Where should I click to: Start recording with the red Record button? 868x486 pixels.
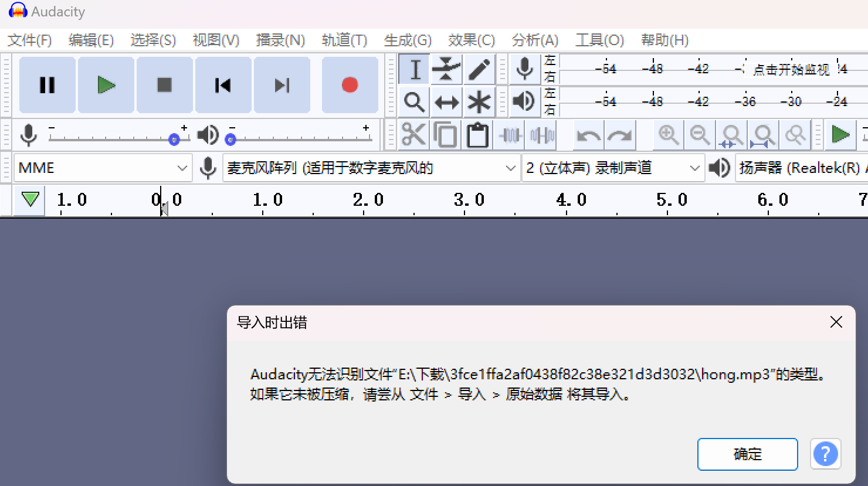point(350,85)
